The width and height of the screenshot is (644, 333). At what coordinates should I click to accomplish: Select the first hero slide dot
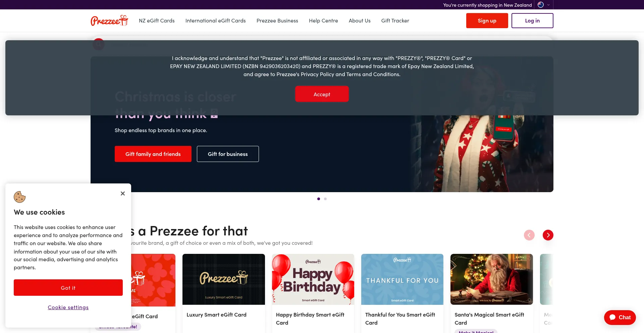pos(318,199)
